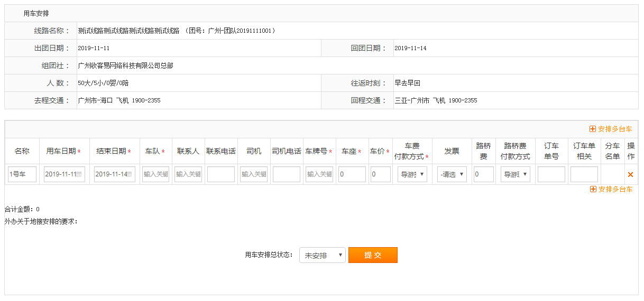Click bottom 安排多台车 plus icon link
The width and height of the screenshot is (644, 301).
point(611,189)
